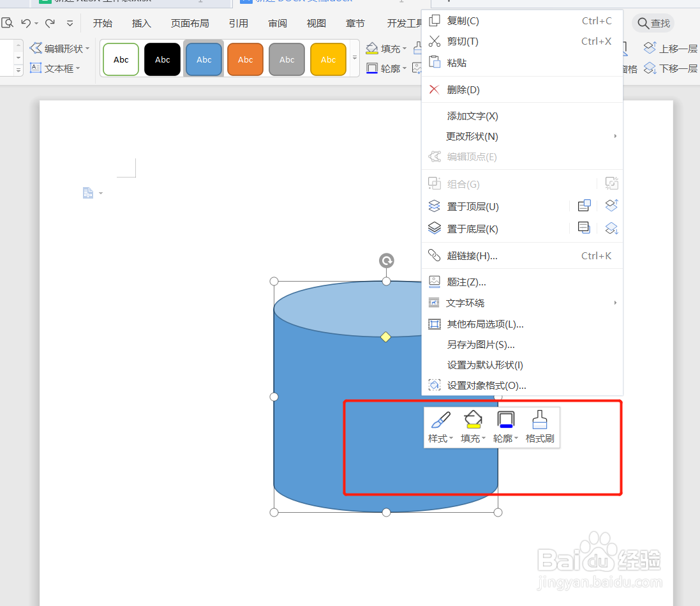This screenshot has height=606, width=700.
Task: Switch to the 引用 tab
Action: (x=239, y=23)
